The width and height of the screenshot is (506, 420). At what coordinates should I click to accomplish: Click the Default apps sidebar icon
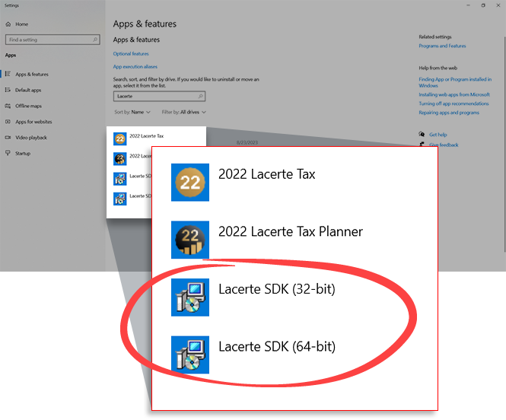(8, 90)
